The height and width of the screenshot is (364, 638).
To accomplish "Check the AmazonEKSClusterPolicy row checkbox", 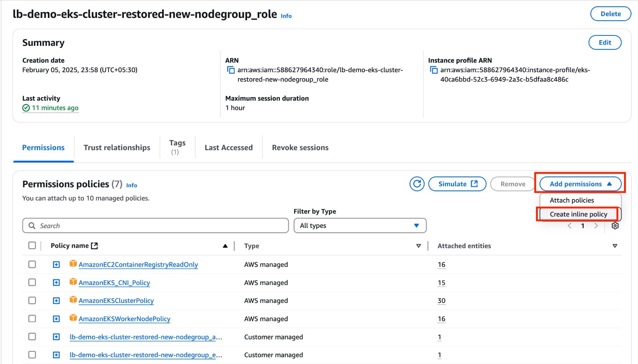I will tap(32, 300).
